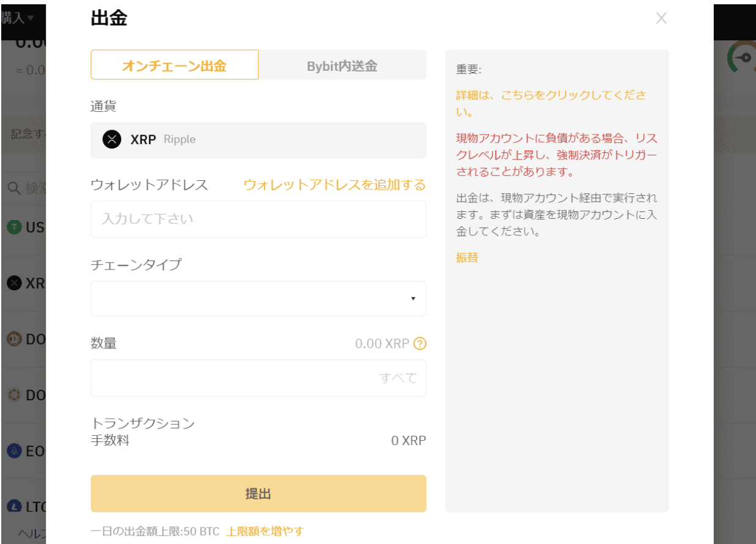Click the 振替 transfer link

point(467,257)
